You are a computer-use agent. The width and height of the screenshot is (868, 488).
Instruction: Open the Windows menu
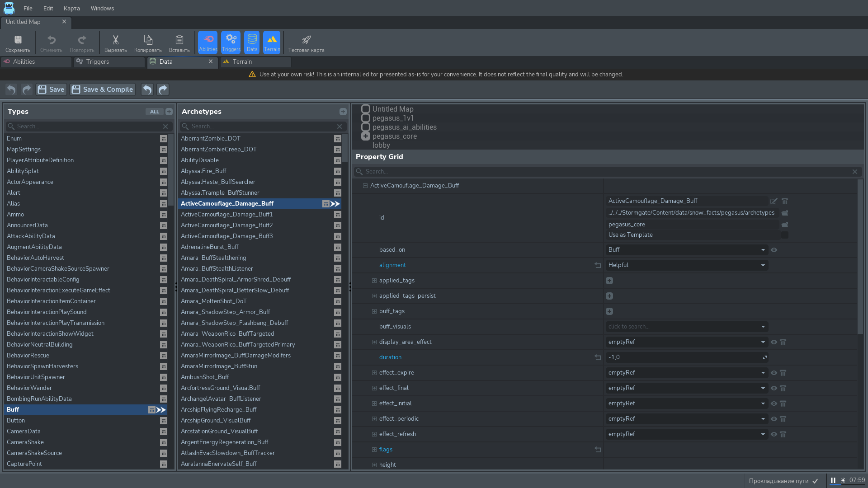102,8
